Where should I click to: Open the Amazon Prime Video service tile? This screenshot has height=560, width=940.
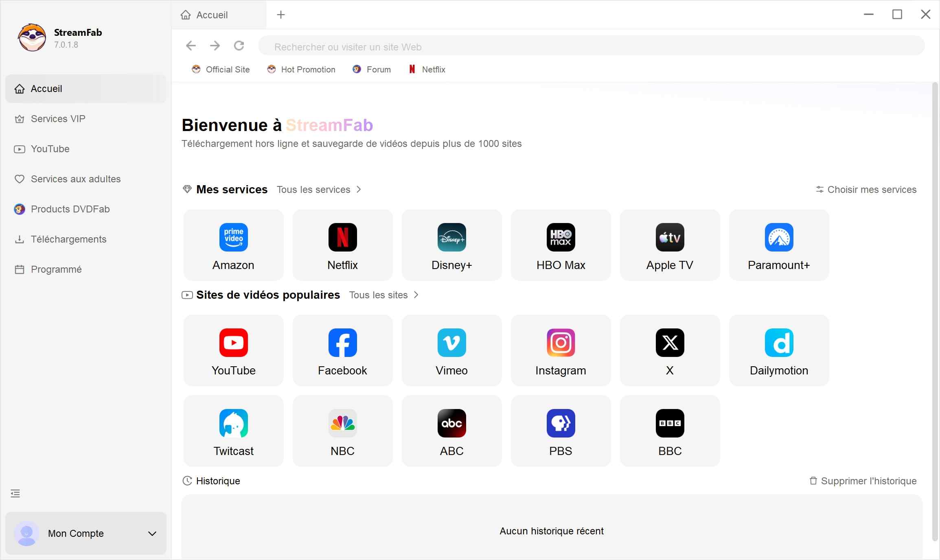point(233,245)
